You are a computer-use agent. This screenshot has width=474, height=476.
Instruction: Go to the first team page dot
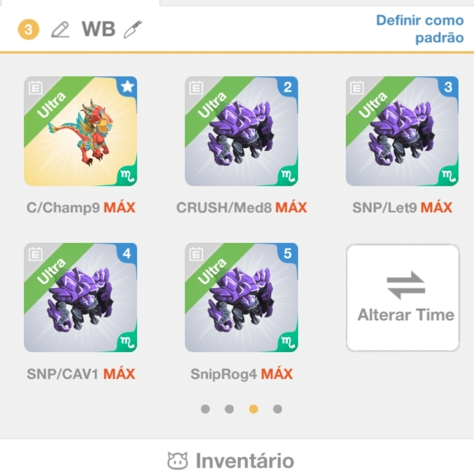(x=205, y=409)
